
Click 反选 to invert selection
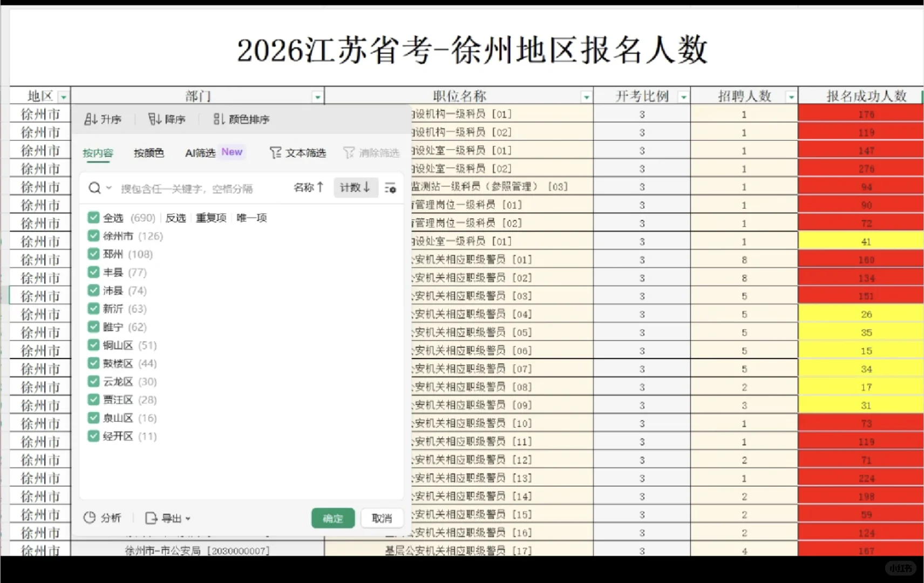coord(175,218)
